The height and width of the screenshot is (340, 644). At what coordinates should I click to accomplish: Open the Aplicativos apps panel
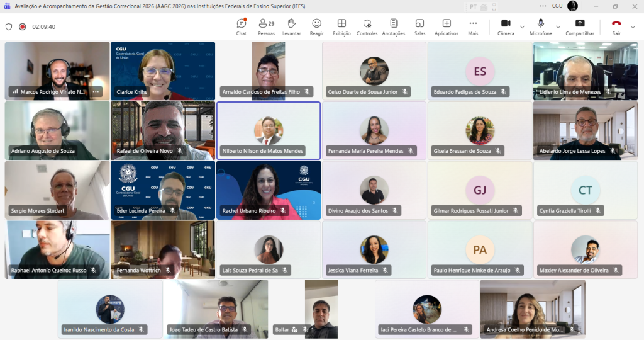[x=447, y=26]
